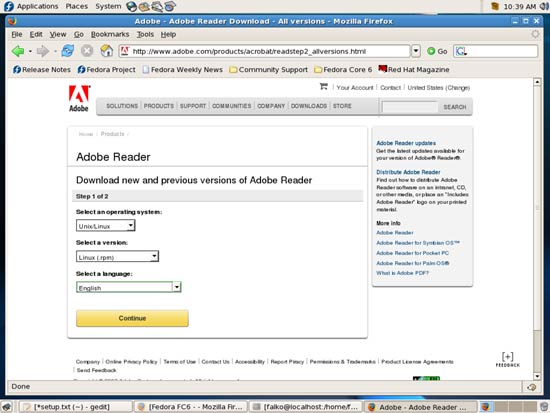Open the shopping cart icon

(x=323, y=86)
